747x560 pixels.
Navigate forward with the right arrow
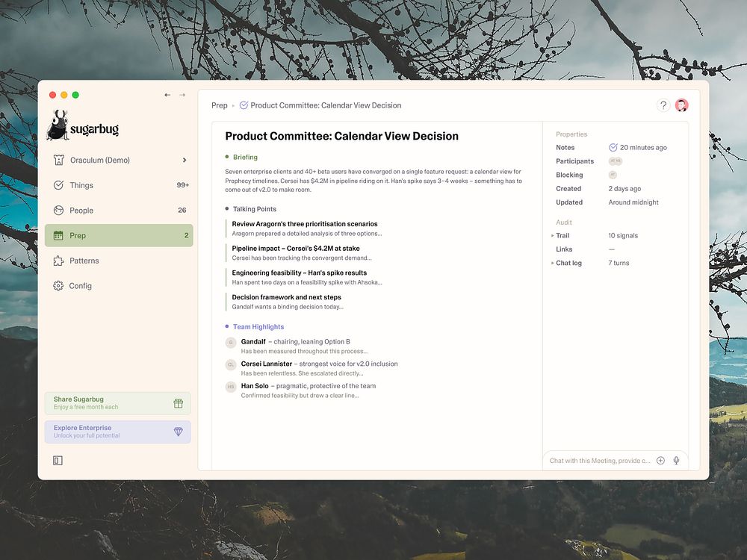(x=182, y=95)
